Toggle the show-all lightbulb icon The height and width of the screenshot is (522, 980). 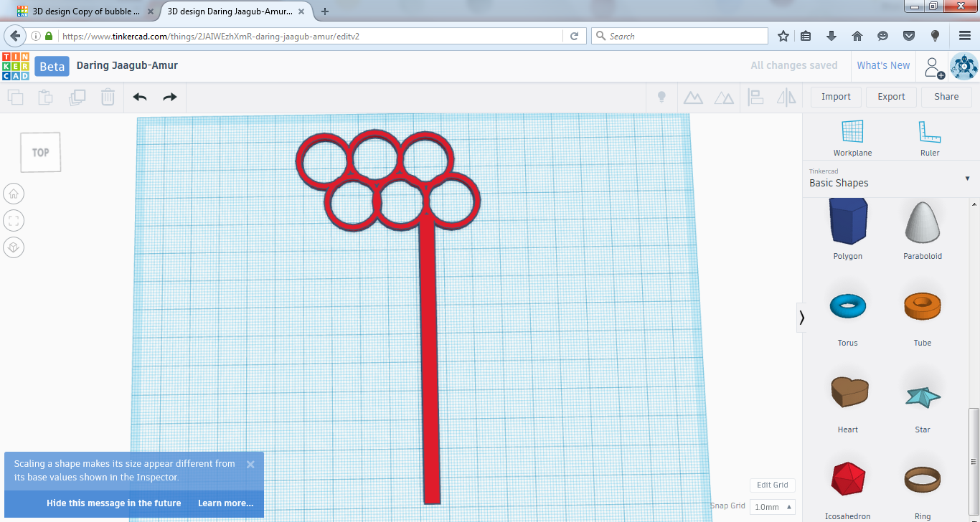pyautogui.click(x=661, y=97)
